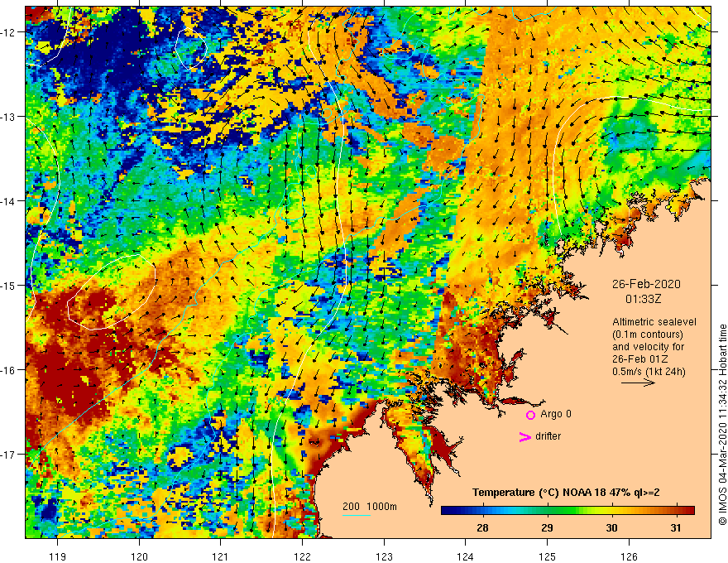Image resolution: width=728 pixels, height=563 pixels.
Task: Click longitude label 122 on bottom axis
Action: pyautogui.click(x=302, y=556)
